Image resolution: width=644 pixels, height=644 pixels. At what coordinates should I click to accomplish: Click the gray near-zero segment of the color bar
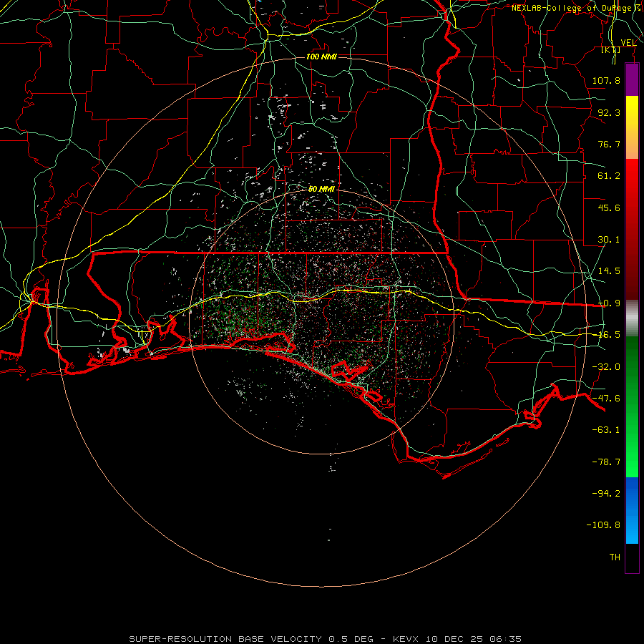point(632,318)
